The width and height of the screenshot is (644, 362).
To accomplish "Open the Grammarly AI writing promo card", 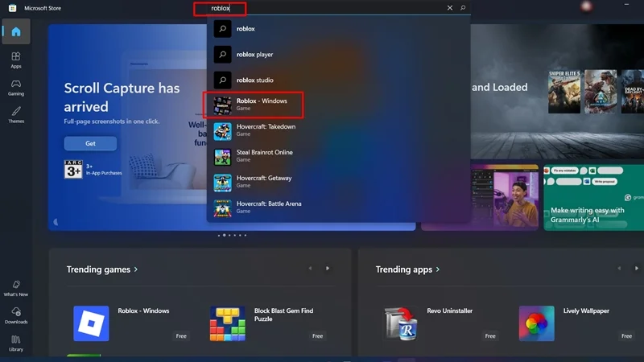I will [593, 197].
